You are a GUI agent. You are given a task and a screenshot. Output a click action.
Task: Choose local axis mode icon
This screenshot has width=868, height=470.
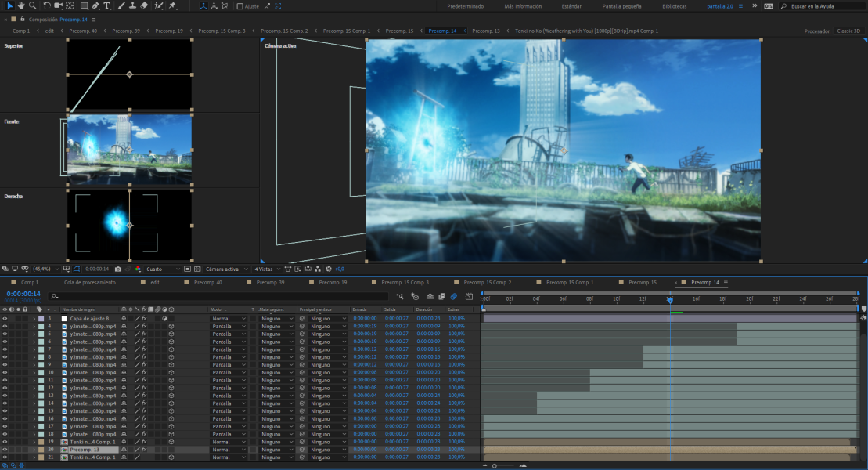click(x=203, y=6)
